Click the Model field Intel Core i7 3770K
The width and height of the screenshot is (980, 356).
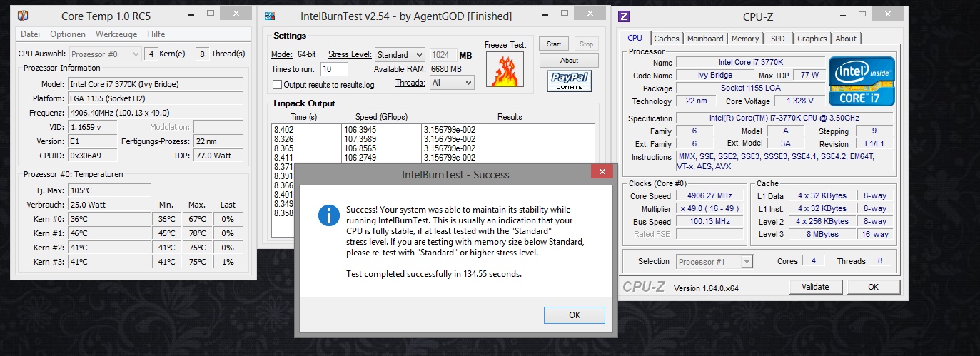155,84
